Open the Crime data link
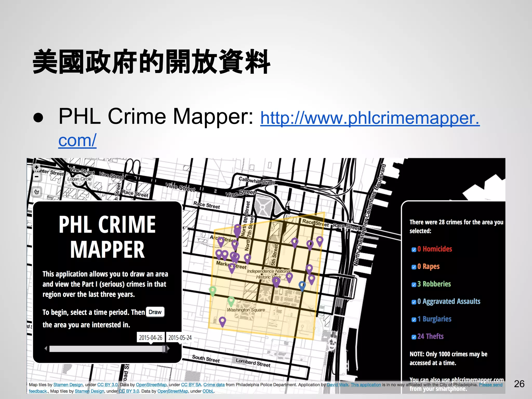532x399 pixels. (214, 385)
